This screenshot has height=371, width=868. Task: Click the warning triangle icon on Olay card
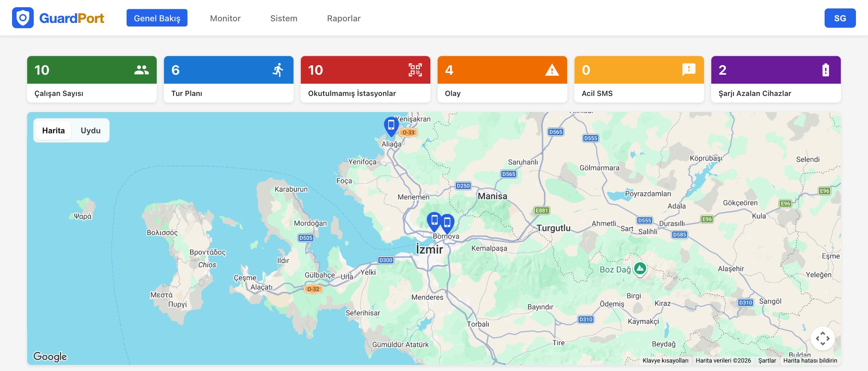click(552, 70)
